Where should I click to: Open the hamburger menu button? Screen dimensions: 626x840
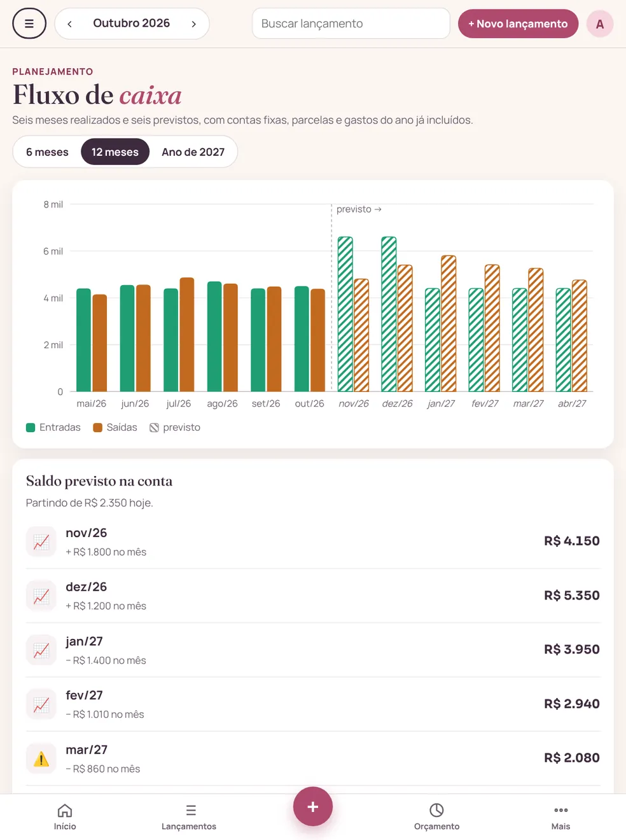pyautogui.click(x=29, y=24)
